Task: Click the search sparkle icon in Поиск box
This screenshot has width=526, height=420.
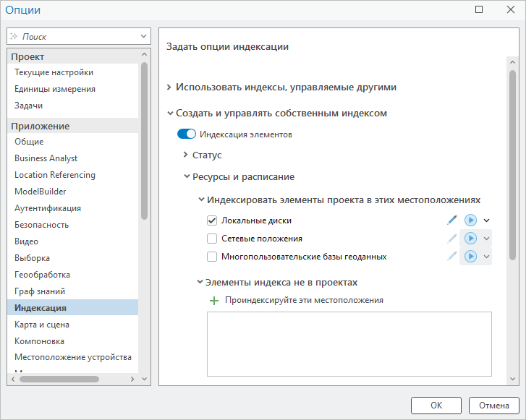Action: (14, 36)
